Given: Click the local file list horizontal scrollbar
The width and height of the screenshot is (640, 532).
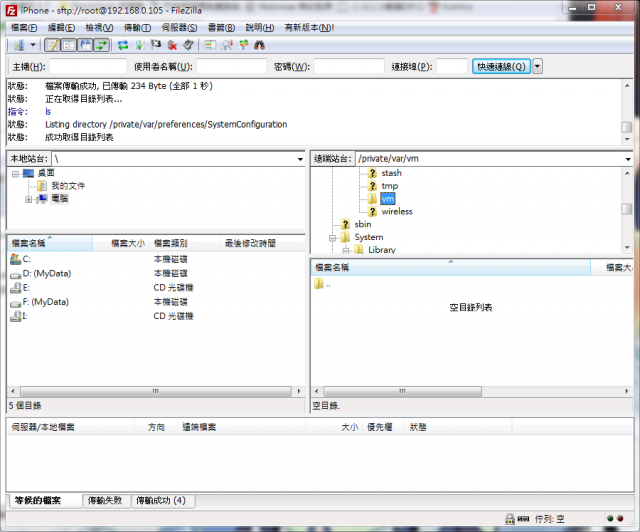Looking at the screenshot, I should pyautogui.click(x=156, y=391).
